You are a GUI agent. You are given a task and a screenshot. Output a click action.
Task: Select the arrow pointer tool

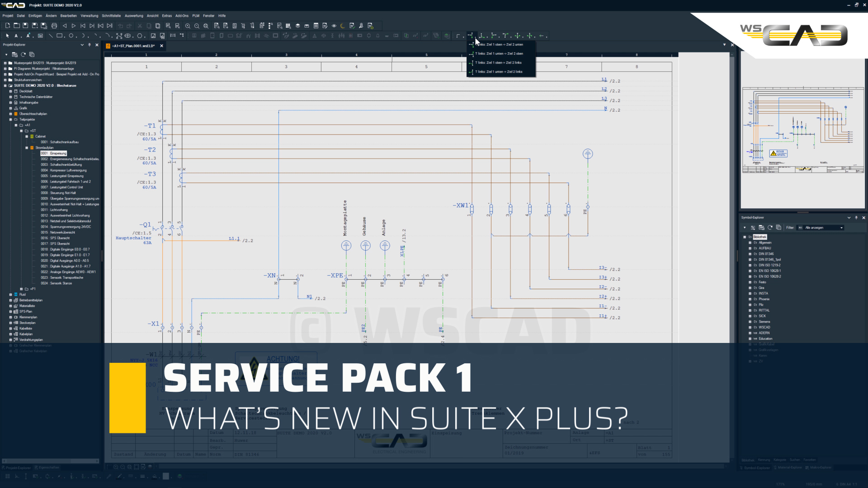click(7, 35)
